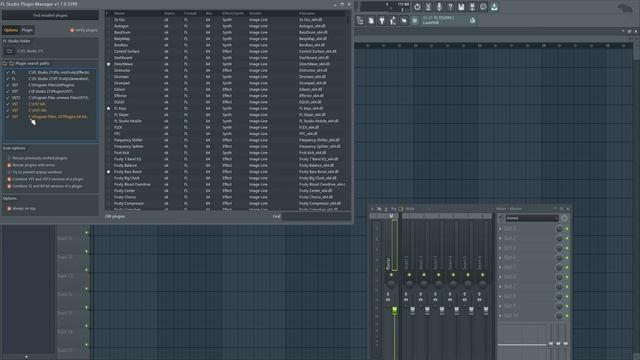The image size is (640, 360).
Task: Click the scissors-style toolbar icon beside countdown
Action: (428, 7)
